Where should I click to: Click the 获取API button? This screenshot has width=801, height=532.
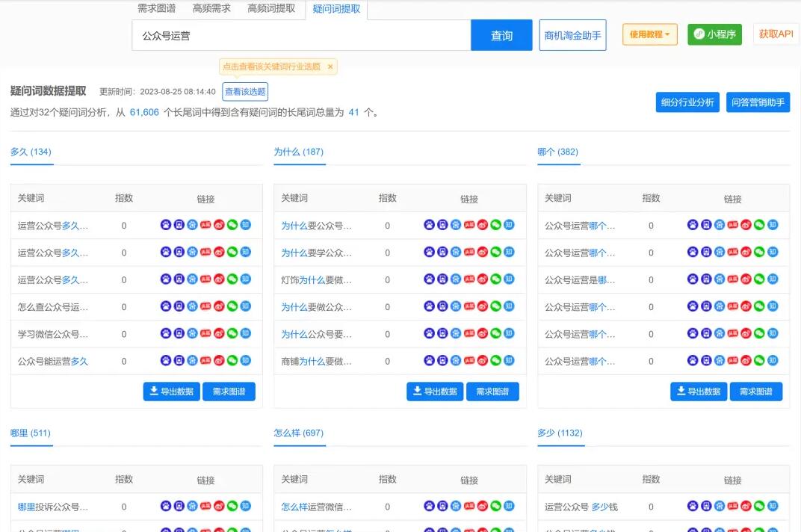pyautogui.click(x=776, y=34)
